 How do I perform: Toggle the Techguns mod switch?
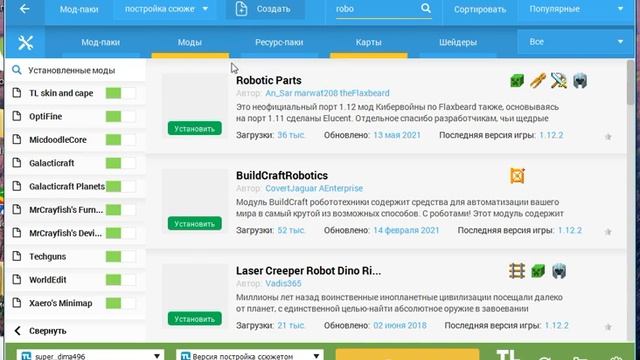coord(120,256)
